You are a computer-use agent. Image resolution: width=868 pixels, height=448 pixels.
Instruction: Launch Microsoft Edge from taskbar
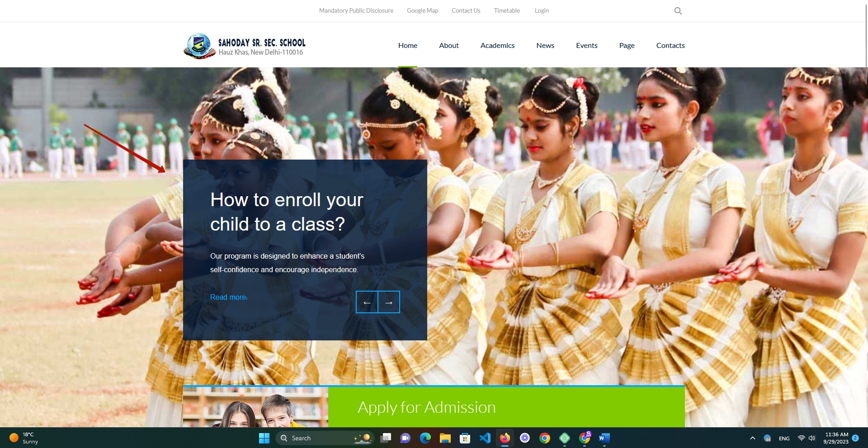pos(425,438)
